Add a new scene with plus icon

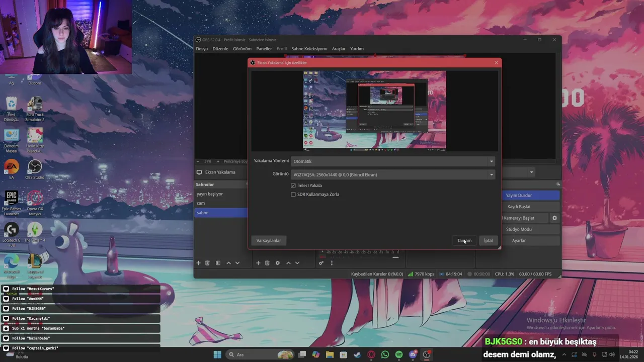(x=198, y=263)
